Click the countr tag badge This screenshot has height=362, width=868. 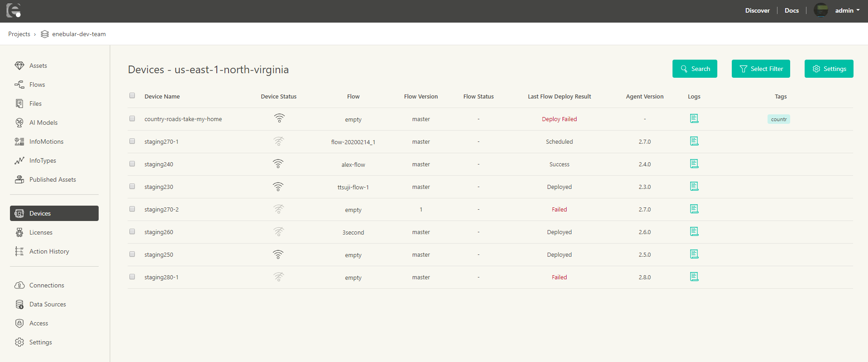[x=778, y=119]
